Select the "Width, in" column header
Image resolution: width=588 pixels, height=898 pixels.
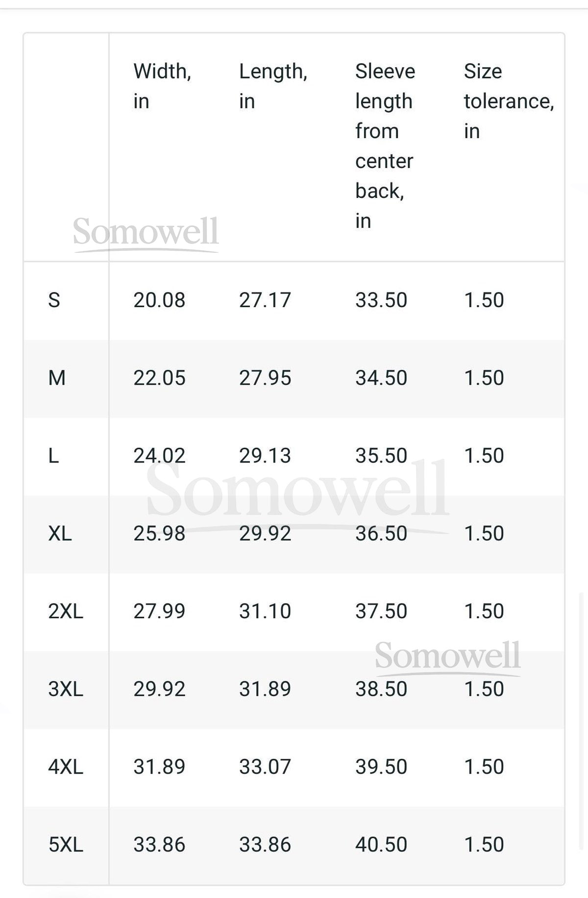pos(162,86)
